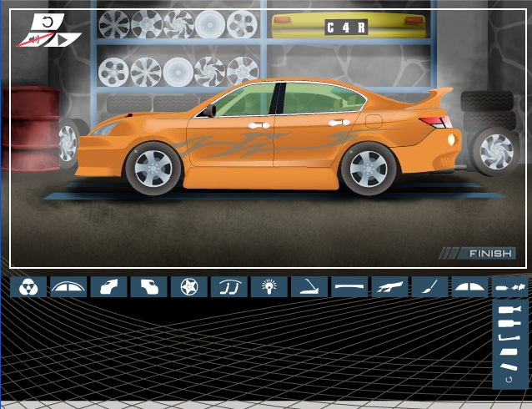Screen dimensions: 532x409
Task: Expand the exhaust parts category
Action: (509, 287)
